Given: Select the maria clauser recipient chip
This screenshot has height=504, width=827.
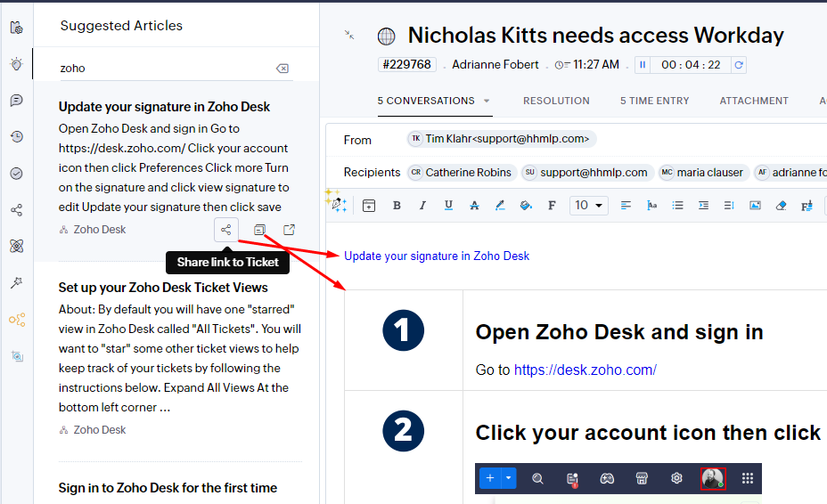Looking at the screenshot, I should click(704, 173).
